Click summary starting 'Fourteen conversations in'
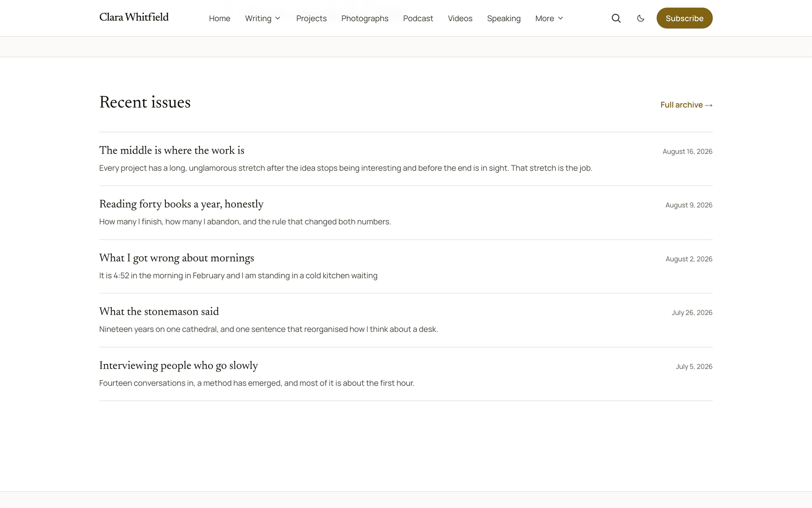 (257, 383)
